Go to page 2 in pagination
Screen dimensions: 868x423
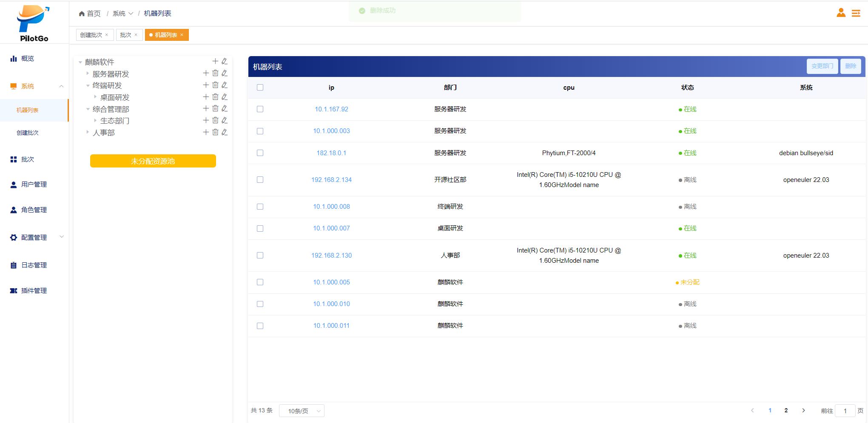pyautogui.click(x=786, y=411)
